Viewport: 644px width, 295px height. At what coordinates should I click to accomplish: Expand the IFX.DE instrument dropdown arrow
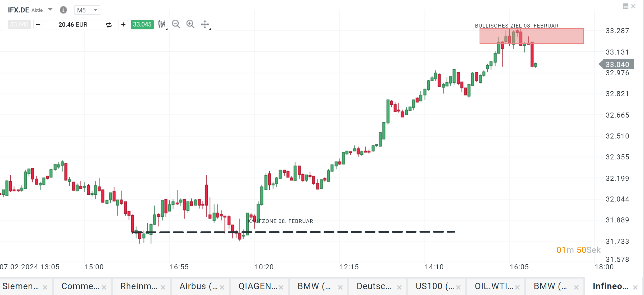click(50, 10)
